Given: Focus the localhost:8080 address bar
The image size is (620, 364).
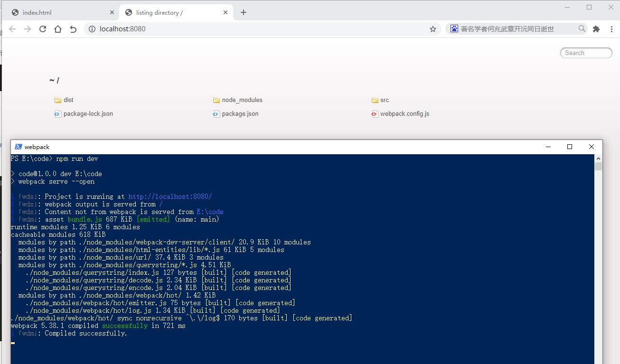Looking at the screenshot, I should pos(263,29).
